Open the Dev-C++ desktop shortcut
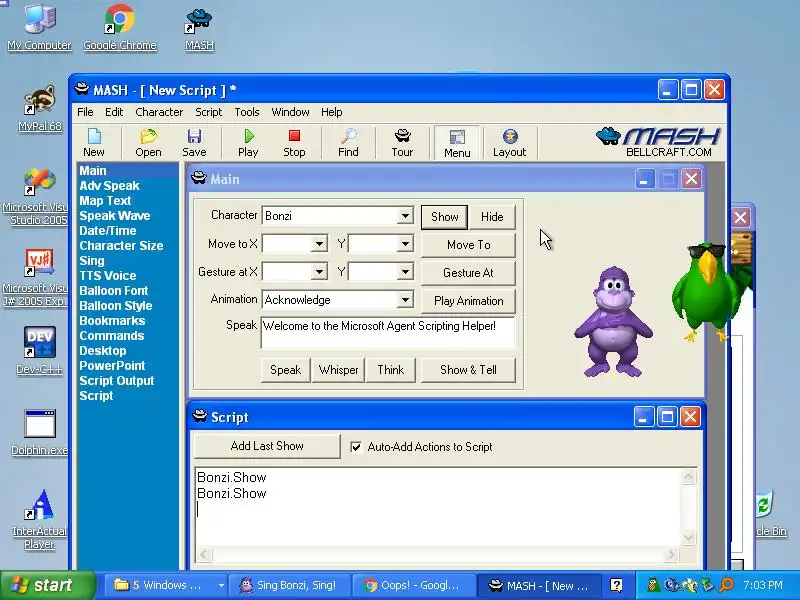The image size is (800, 600). coord(39,351)
